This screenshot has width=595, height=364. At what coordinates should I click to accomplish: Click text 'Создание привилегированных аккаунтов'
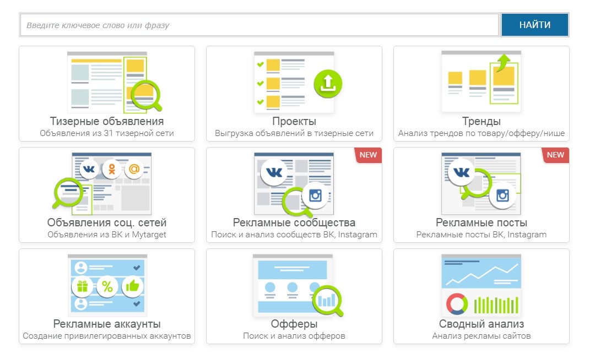point(107,336)
